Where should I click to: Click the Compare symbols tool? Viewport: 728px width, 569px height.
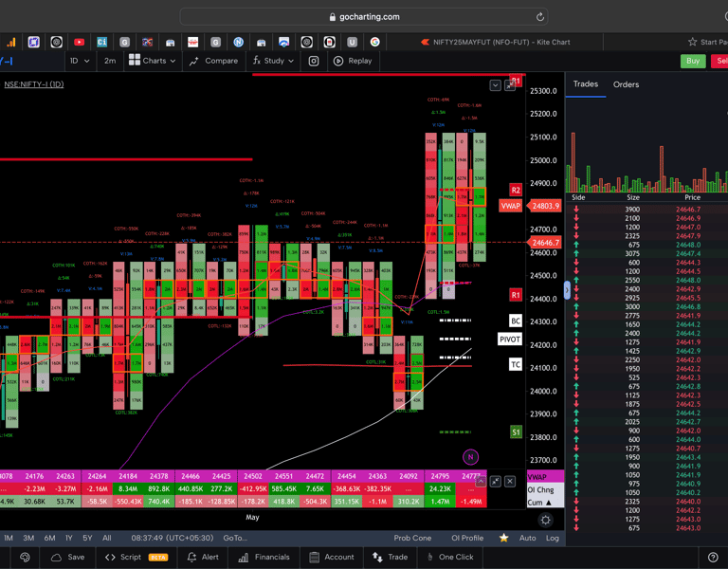[213, 61]
